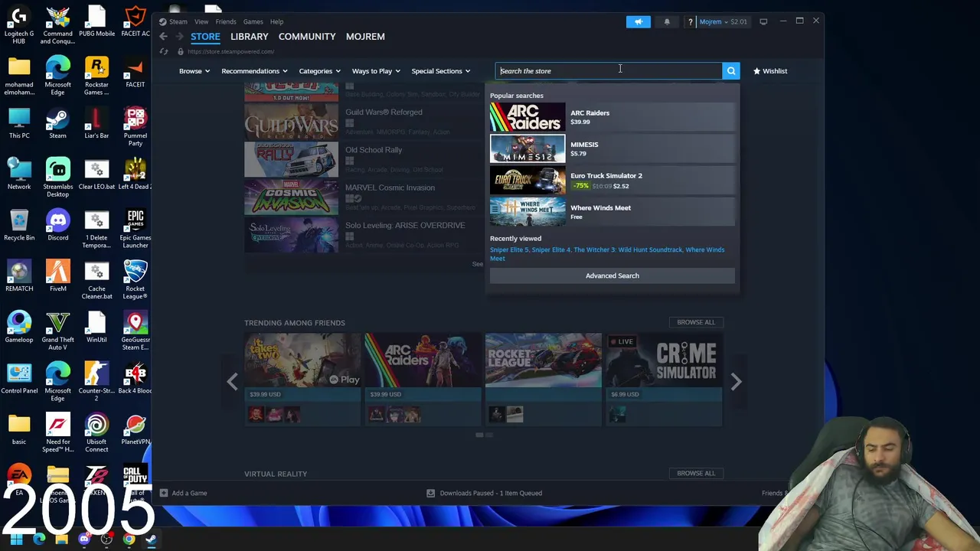Select the GeoGuessr Steam Edition desktop icon
This screenshot has height=551, width=980.
[136, 332]
